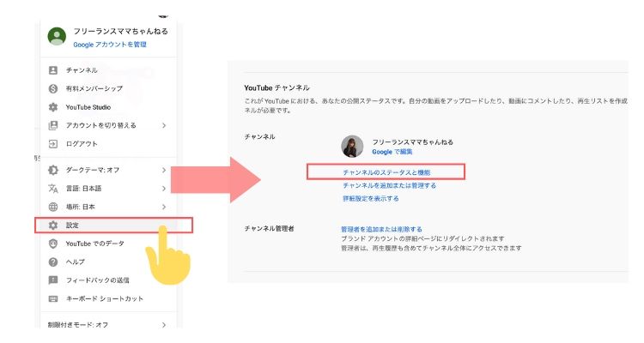Viewport: 644px width, 343px height.
Task: Click the dark theme icon beside ダークテーマ
Action: click(x=53, y=170)
